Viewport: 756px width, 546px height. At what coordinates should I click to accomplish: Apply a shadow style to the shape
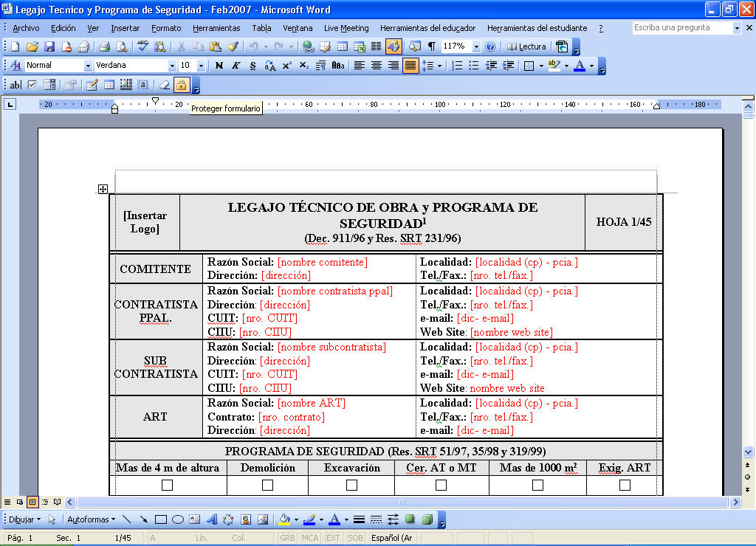[x=410, y=519]
